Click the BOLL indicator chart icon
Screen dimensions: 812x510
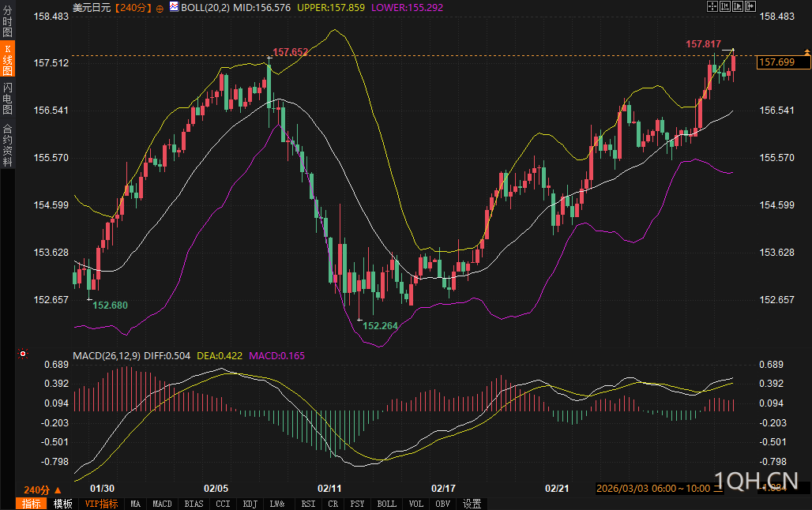tap(174, 6)
